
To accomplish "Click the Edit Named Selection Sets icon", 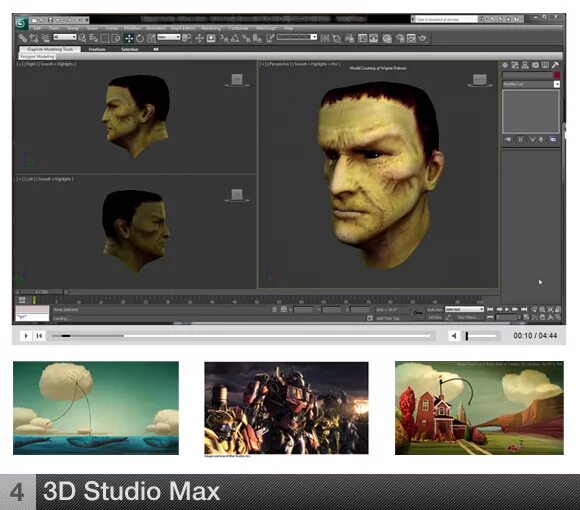I will pyautogui.click(x=270, y=38).
